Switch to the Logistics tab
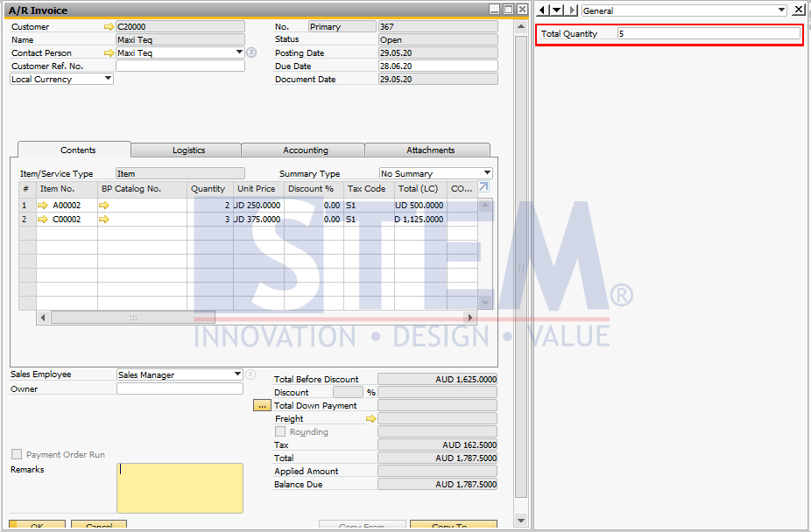 pyautogui.click(x=184, y=150)
